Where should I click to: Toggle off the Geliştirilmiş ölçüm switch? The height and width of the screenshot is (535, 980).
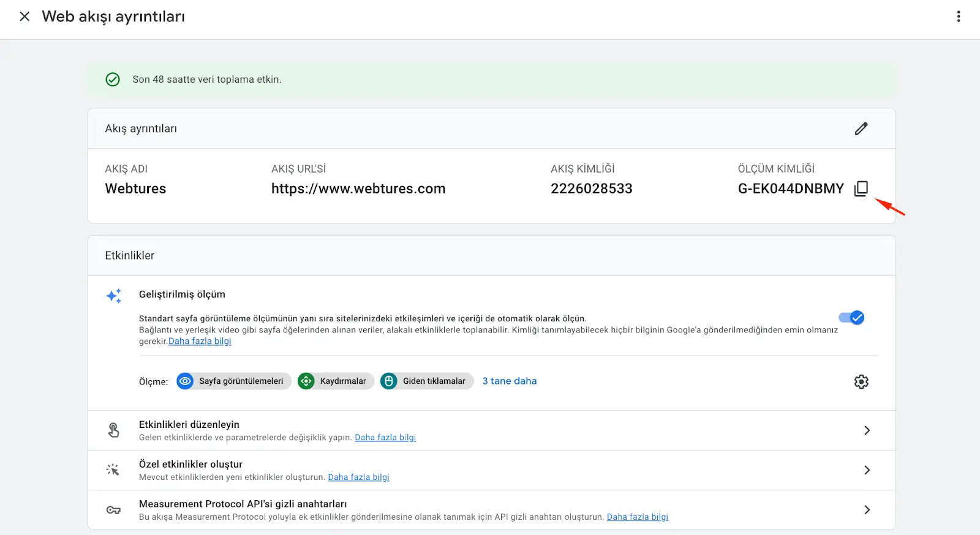(x=851, y=318)
